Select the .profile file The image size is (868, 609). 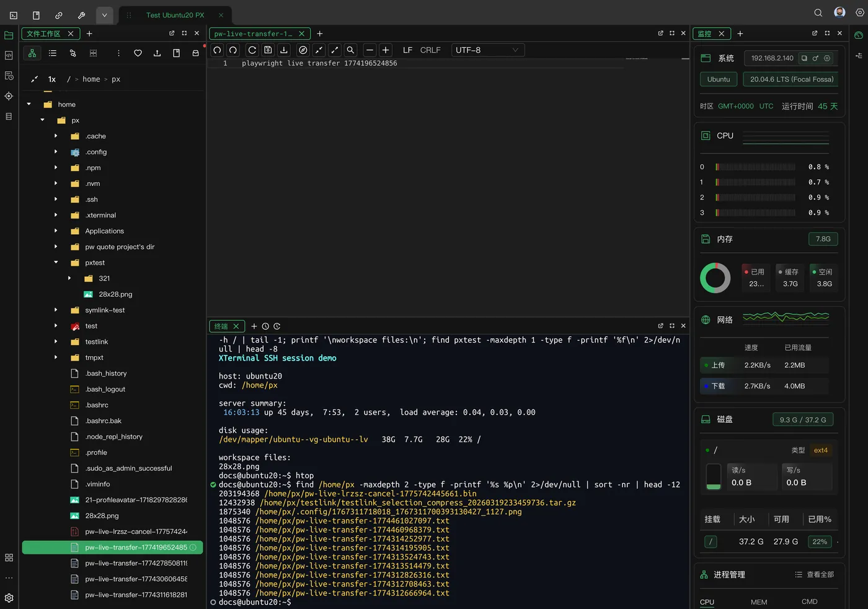(96, 453)
